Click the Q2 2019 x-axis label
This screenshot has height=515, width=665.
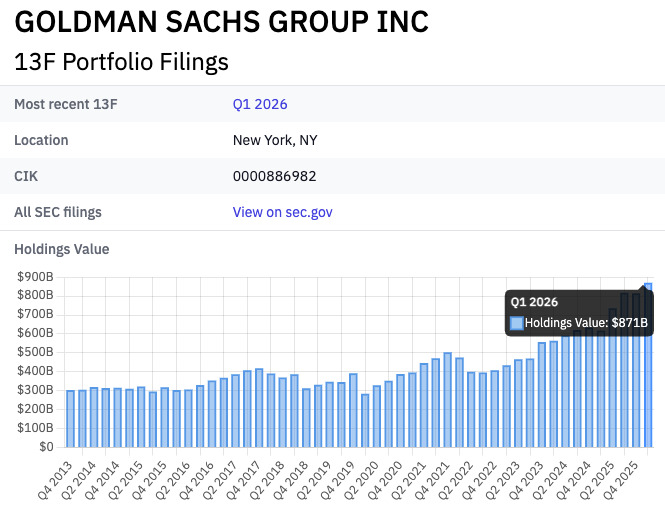314,480
